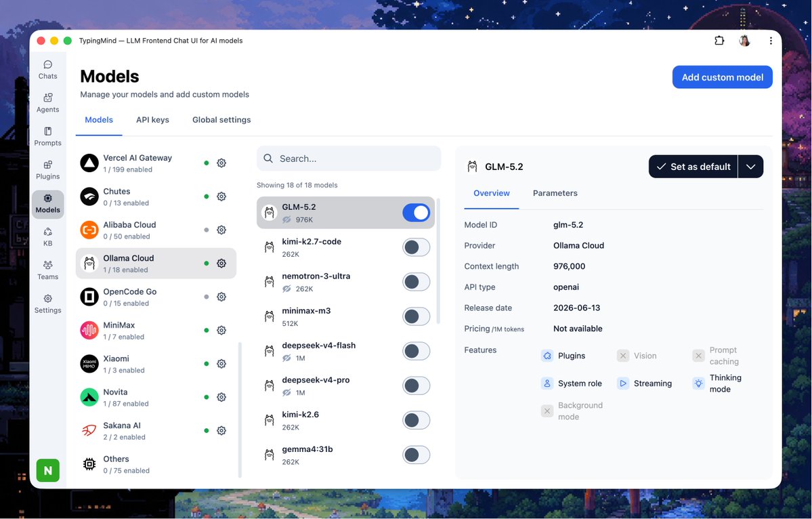This screenshot has height=519, width=812.
Task: Click the Others chip icon
Action: 89,464
